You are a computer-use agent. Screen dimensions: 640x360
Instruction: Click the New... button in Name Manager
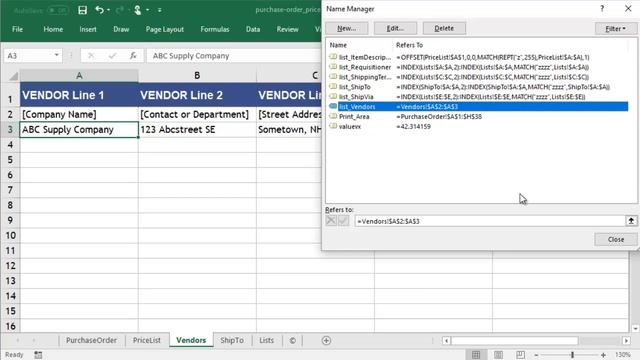coord(347,28)
